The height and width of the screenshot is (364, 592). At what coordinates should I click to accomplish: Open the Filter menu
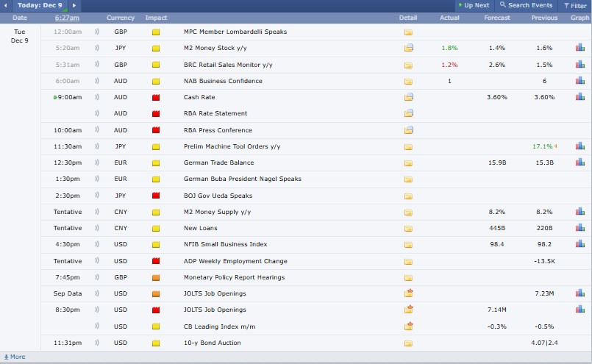(574, 5)
